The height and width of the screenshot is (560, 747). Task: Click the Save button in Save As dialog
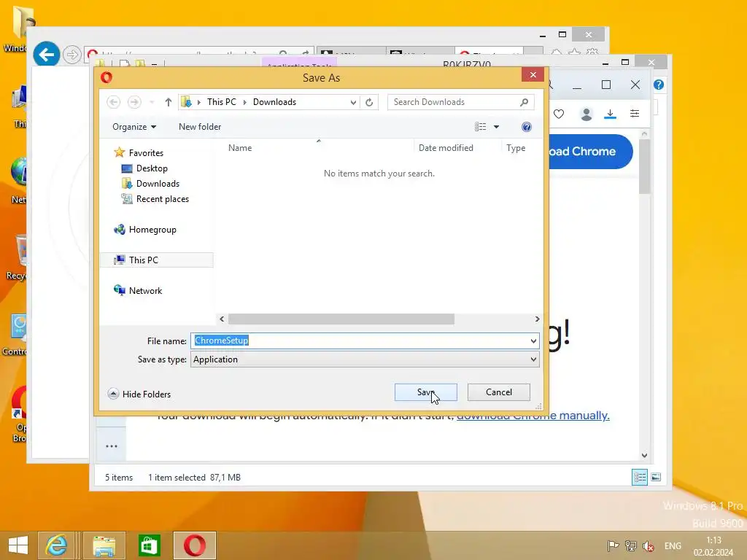425,392
